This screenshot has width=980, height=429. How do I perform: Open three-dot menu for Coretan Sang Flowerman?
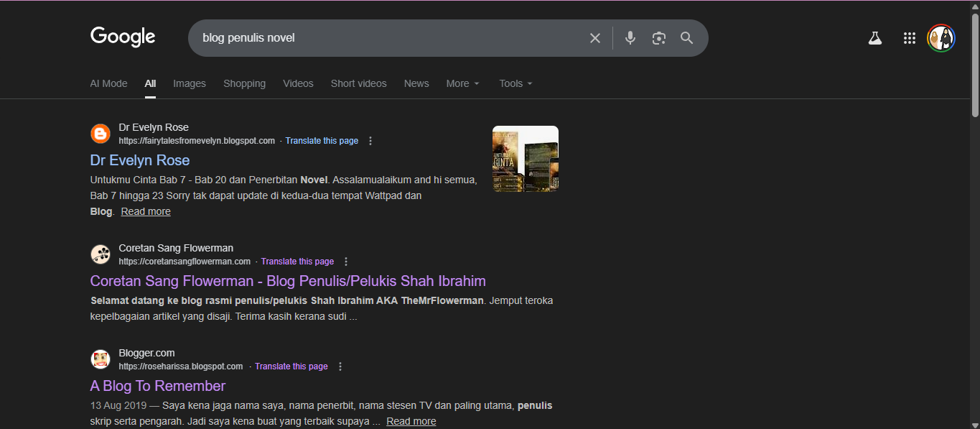click(x=346, y=262)
